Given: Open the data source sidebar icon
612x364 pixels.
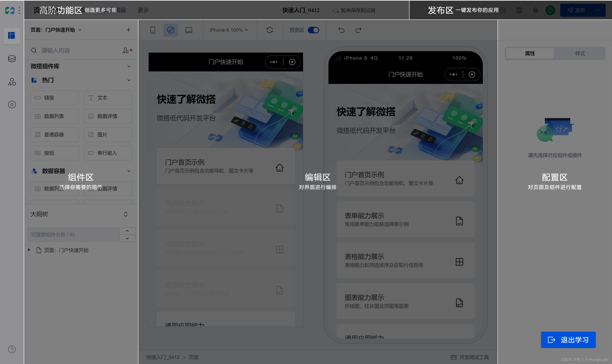Looking at the screenshot, I should pyautogui.click(x=12, y=59).
